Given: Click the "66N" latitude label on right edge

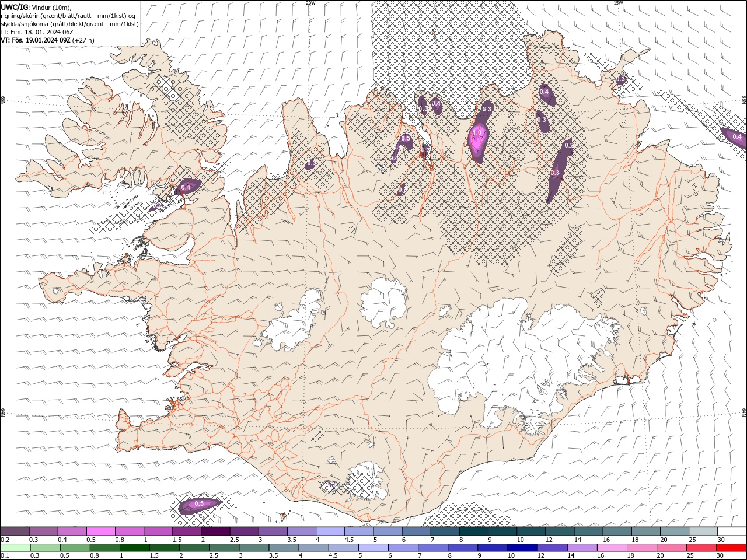Looking at the screenshot, I should coord(744,101).
